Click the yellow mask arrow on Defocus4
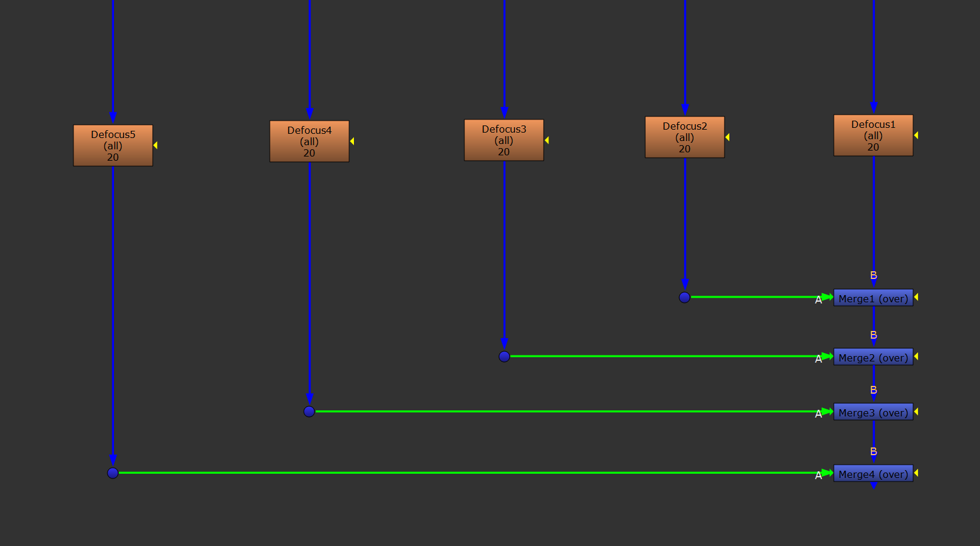The height and width of the screenshot is (546, 980). tap(352, 141)
